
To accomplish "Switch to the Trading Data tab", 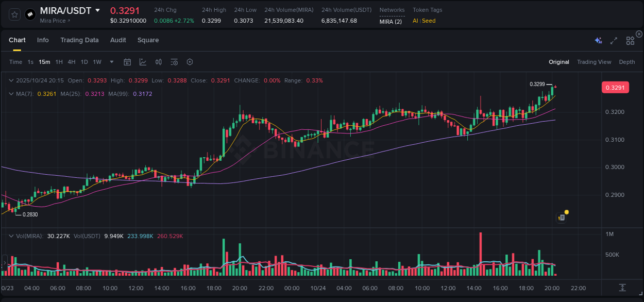I will click(79, 40).
